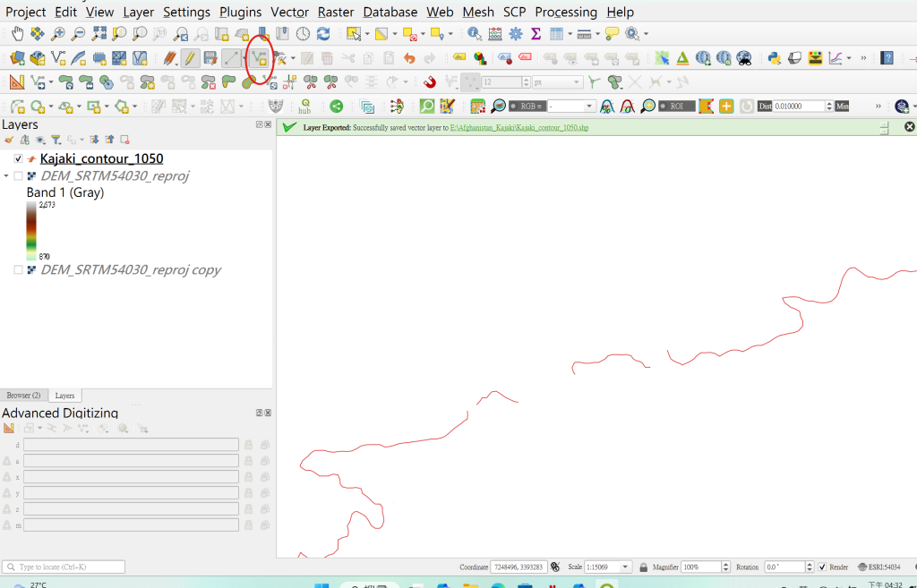The height and width of the screenshot is (588, 917).
Task: Open the Vector menu
Action: pyautogui.click(x=289, y=13)
